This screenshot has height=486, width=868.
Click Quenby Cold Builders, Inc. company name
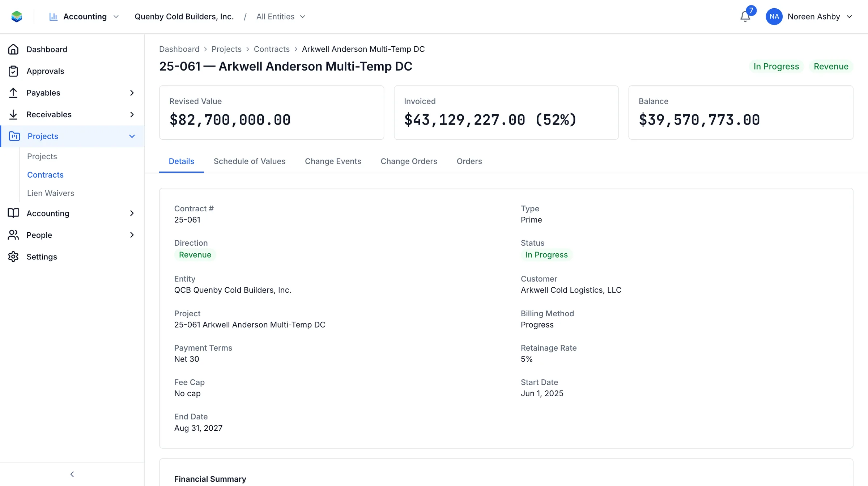184,17
